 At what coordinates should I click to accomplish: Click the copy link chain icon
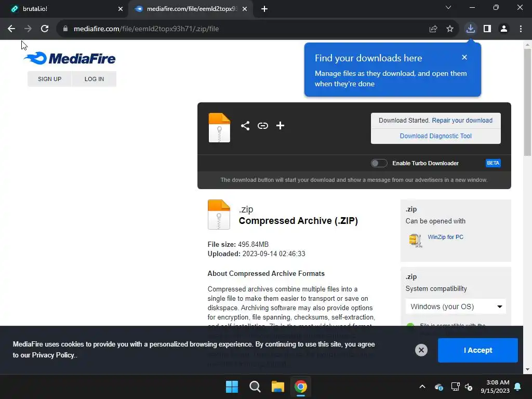tap(262, 126)
